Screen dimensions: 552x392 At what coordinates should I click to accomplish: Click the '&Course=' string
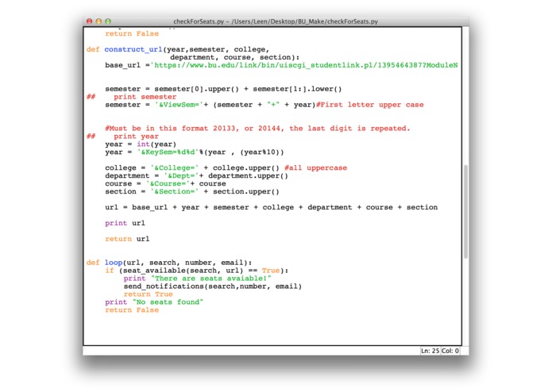pos(168,184)
